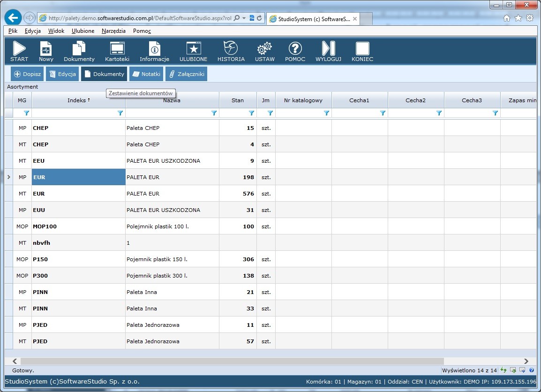The width and height of the screenshot is (541, 392).
Task: Select the EEU index cell
Action: [78, 161]
